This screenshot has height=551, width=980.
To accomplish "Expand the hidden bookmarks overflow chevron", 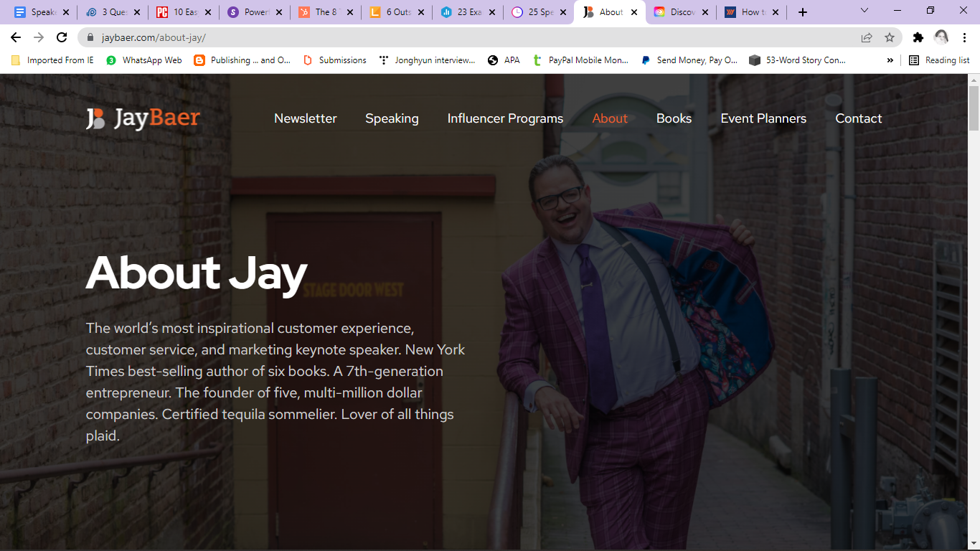I will (890, 60).
